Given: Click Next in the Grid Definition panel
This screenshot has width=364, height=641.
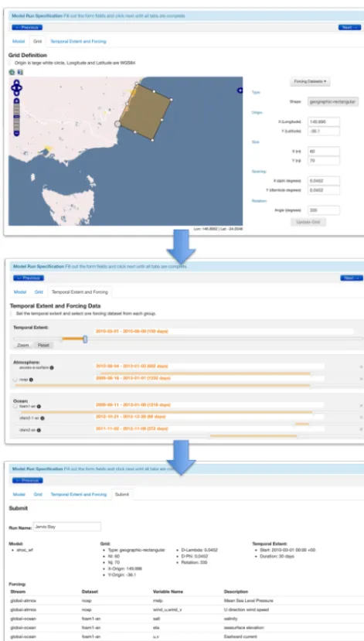Looking at the screenshot, I should [x=349, y=27].
